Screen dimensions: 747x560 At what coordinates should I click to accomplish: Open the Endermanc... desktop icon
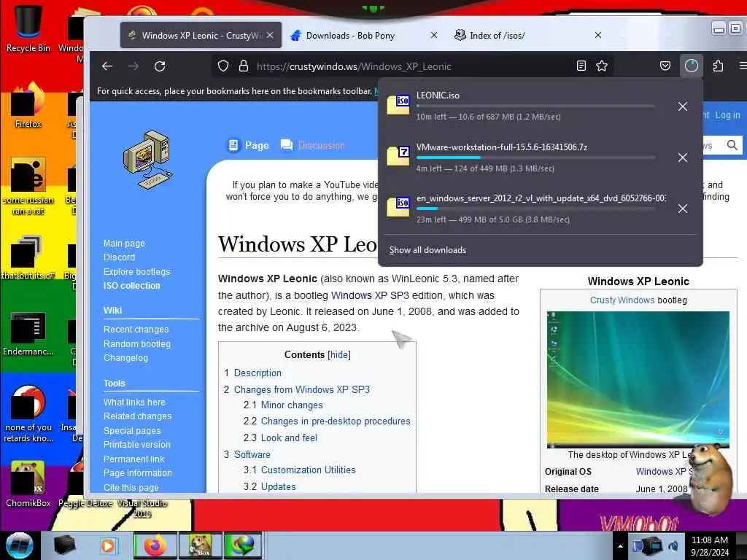28,333
